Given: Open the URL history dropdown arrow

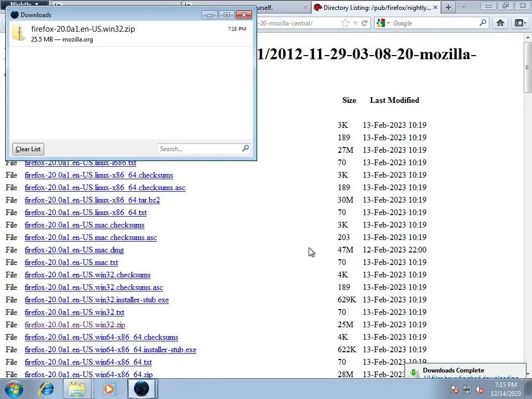Looking at the screenshot, I should click(355, 23).
